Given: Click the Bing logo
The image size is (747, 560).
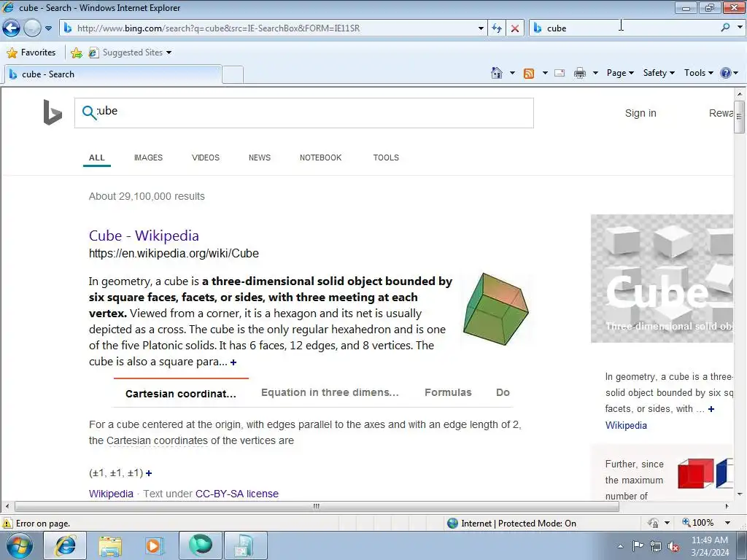Looking at the screenshot, I should [x=53, y=112].
